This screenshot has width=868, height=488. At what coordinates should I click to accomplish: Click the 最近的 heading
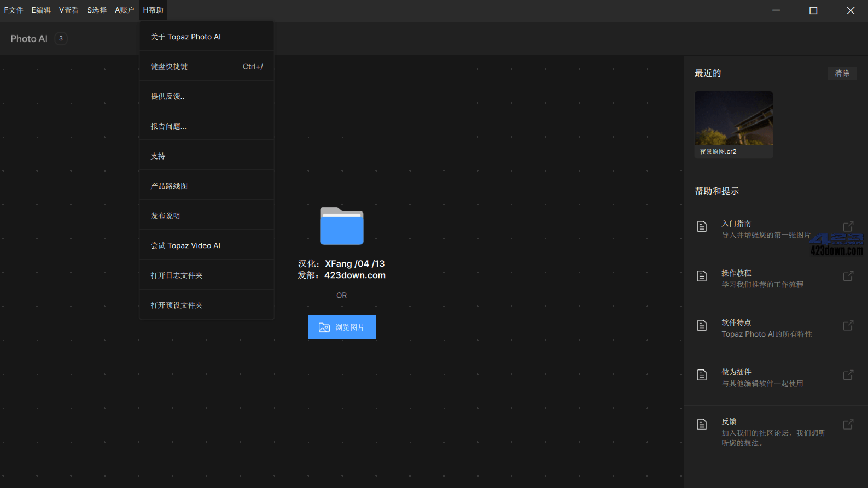coord(708,73)
